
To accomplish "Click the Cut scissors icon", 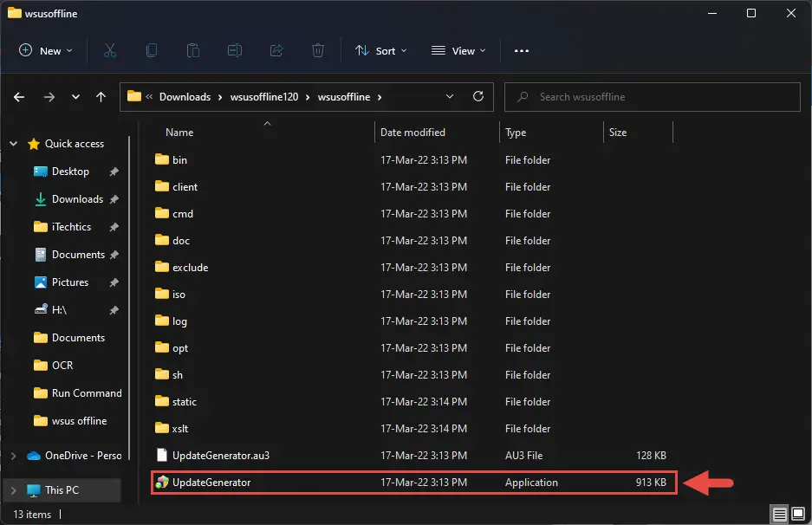I will 110,51.
